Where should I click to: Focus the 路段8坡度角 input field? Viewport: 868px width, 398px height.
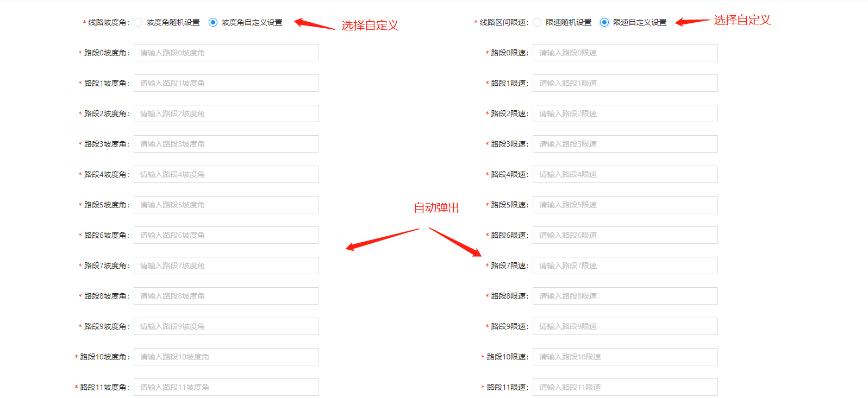(226, 296)
